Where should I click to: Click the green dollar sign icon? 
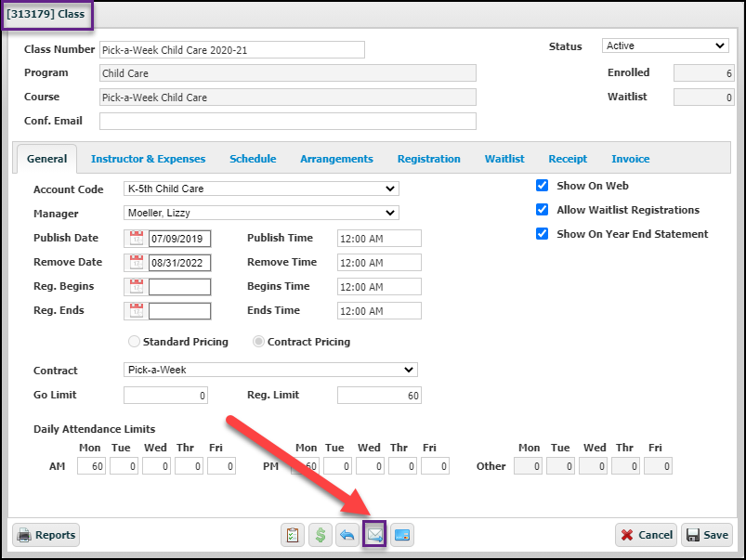click(321, 535)
